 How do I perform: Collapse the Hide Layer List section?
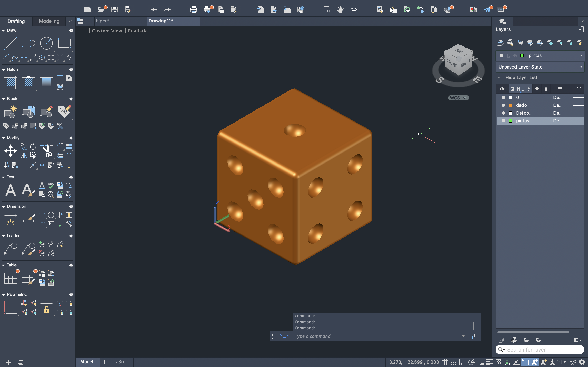499,77
